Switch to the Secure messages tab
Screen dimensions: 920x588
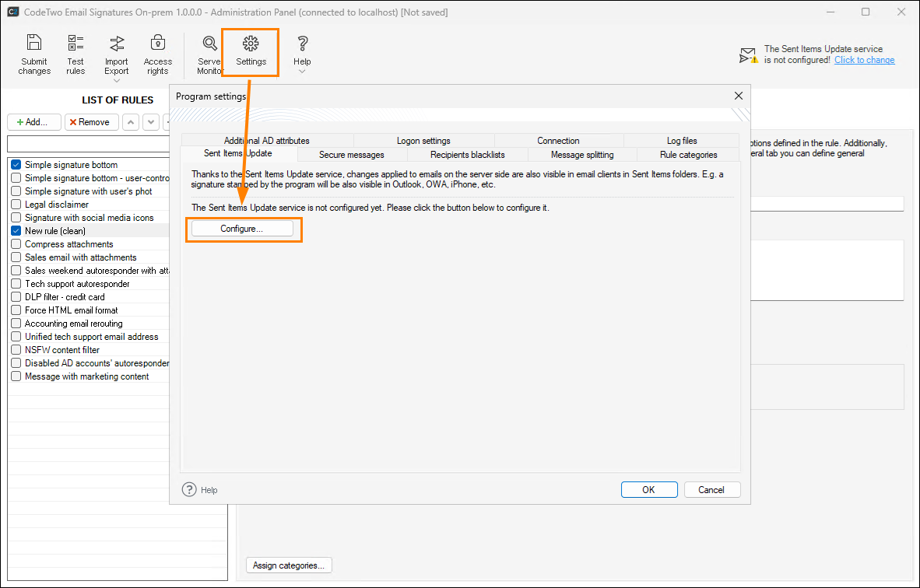tap(351, 155)
